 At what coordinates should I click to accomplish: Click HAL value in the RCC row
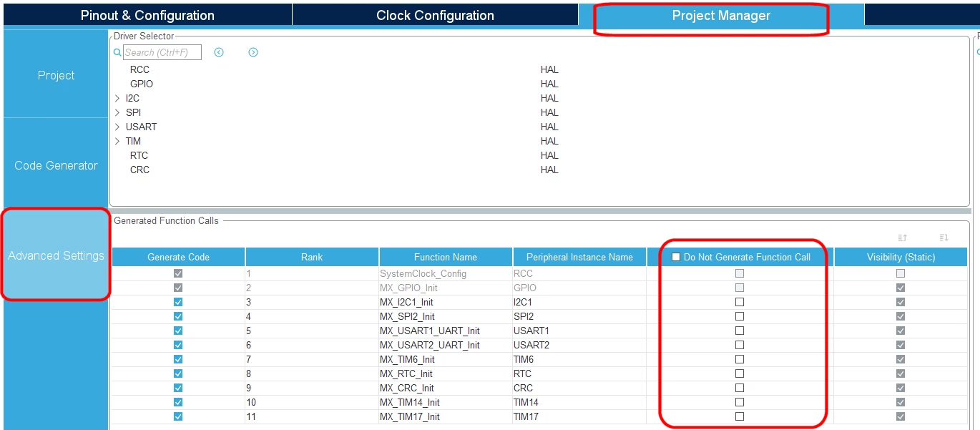(x=549, y=69)
